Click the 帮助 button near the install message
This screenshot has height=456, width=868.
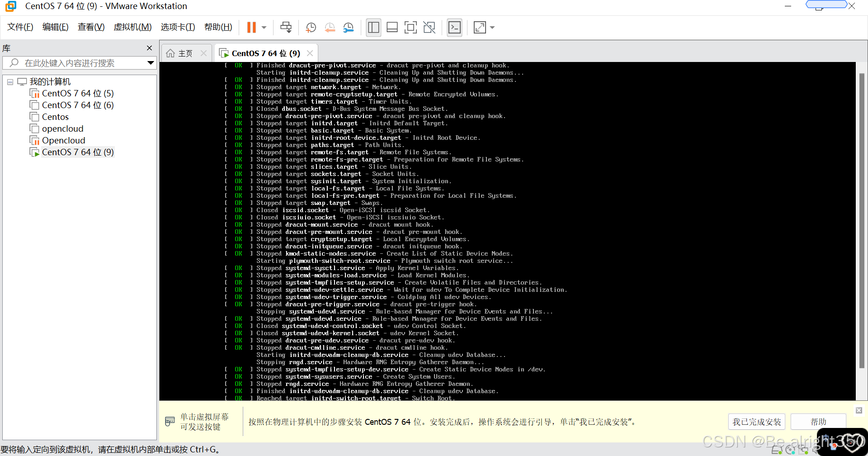pyautogui.click(x=819, y=421)
